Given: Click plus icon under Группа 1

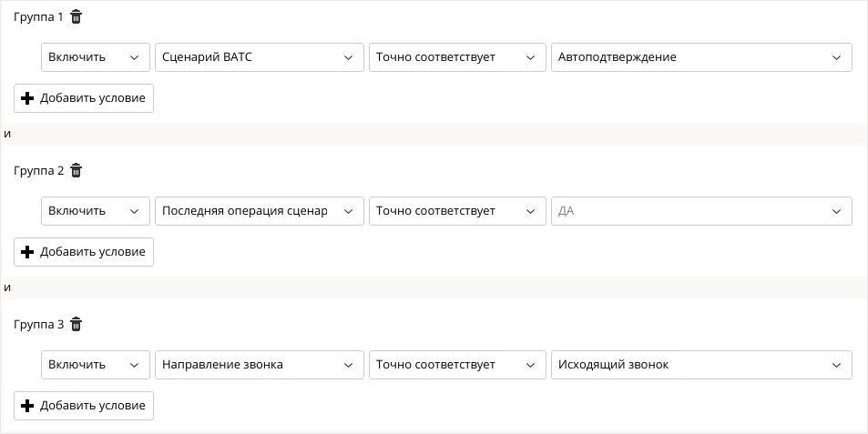Looking at the screenshot, I should click(x=27, y=98).
